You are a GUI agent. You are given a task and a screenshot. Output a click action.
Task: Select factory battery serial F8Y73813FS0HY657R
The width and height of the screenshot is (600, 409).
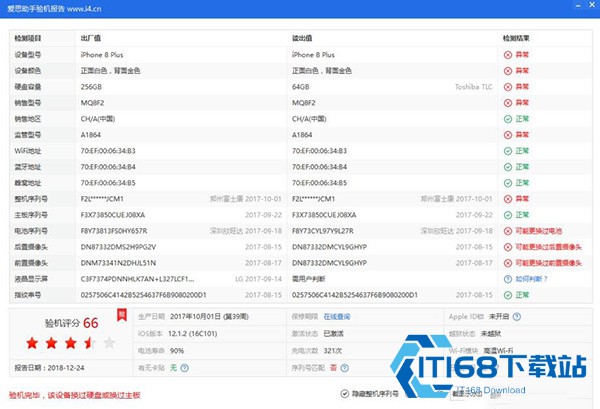pyautogui.click(x=114, y=231)
